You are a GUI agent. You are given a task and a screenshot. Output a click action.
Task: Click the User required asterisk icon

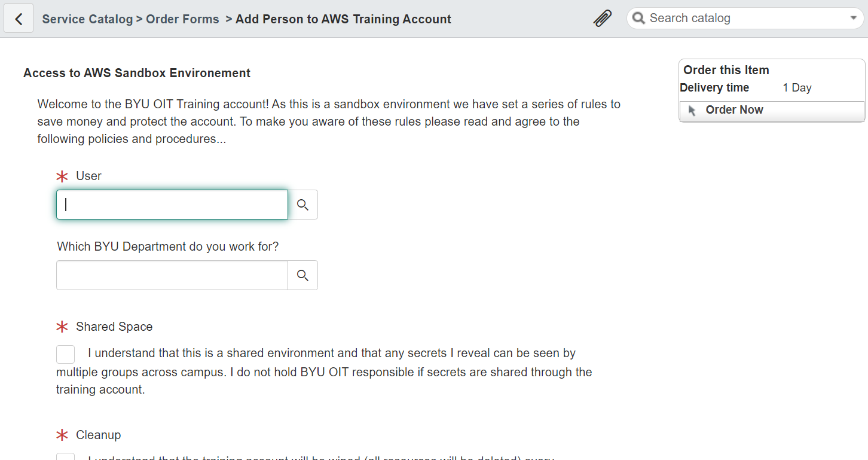[62, 176]
